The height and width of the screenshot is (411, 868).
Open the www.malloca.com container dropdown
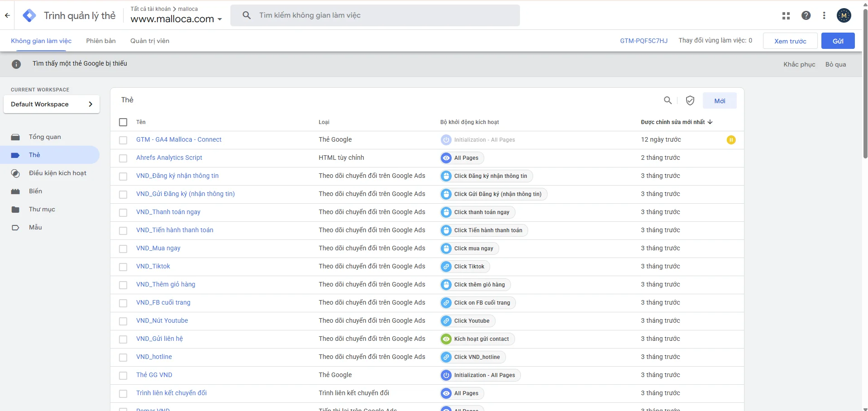(176, 19)
